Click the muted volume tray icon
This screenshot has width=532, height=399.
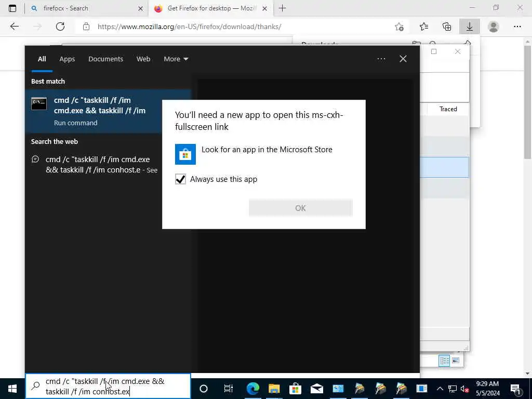point(465,389)
